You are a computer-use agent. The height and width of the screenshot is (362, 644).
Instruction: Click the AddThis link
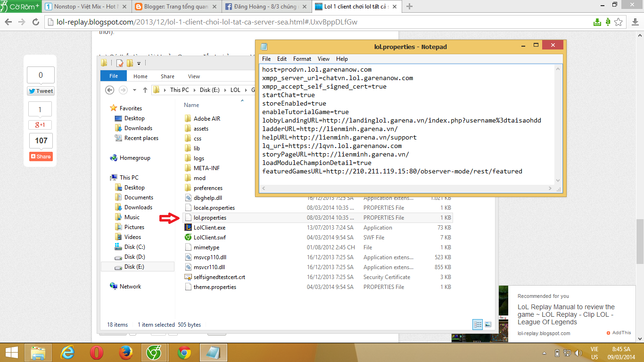point(619,333)
